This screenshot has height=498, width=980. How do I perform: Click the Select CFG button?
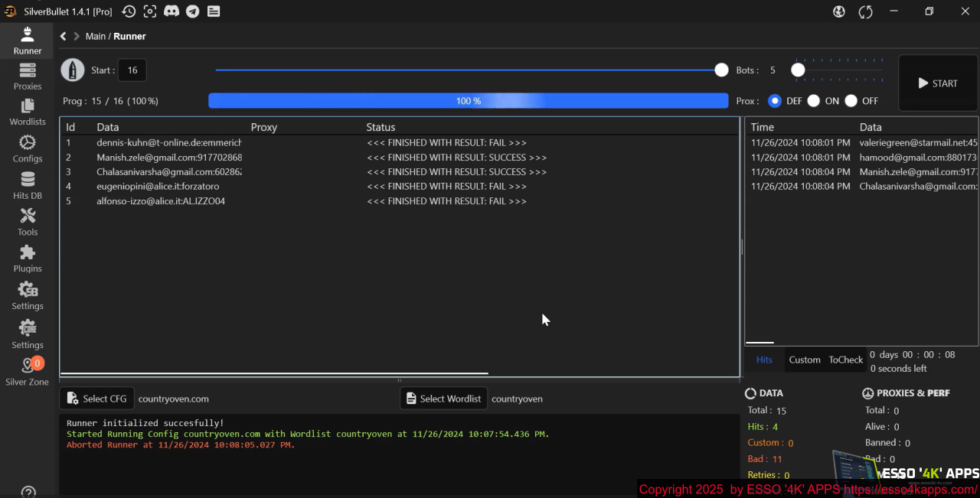97,399
